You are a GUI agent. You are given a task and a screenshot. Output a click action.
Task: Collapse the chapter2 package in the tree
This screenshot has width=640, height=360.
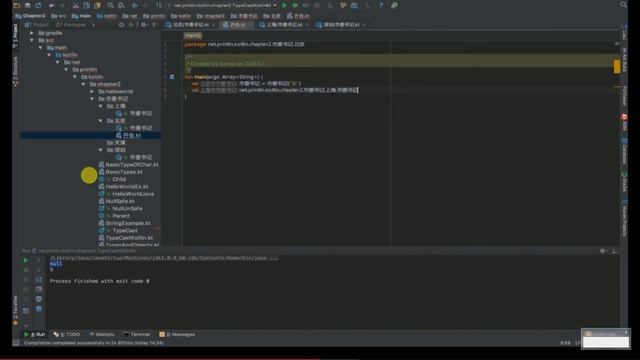[83, 84]
